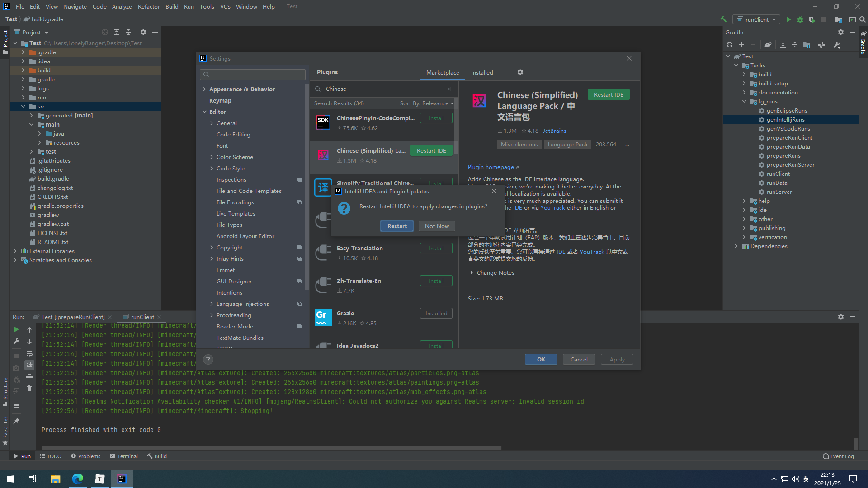Image resolution: width=868 pixels, height=488 pixels.
Task: Click the Gradle elephant execute task icon
Action: pos(768,45)
